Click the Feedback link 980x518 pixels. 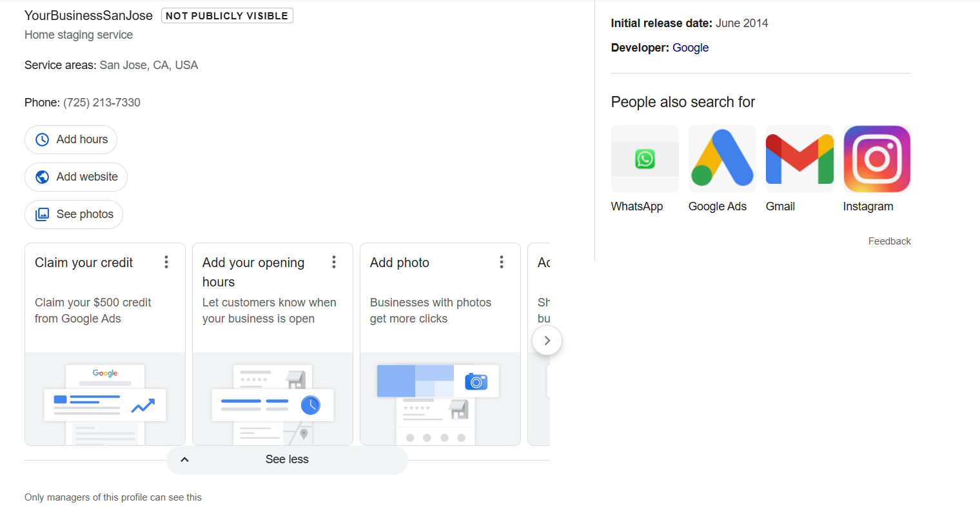click(889, 241)
